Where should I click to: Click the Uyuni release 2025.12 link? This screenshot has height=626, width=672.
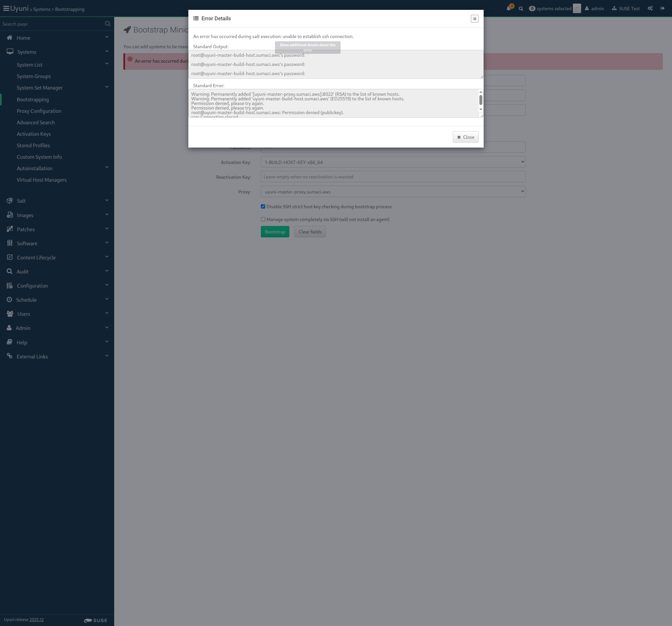[36, 619]
